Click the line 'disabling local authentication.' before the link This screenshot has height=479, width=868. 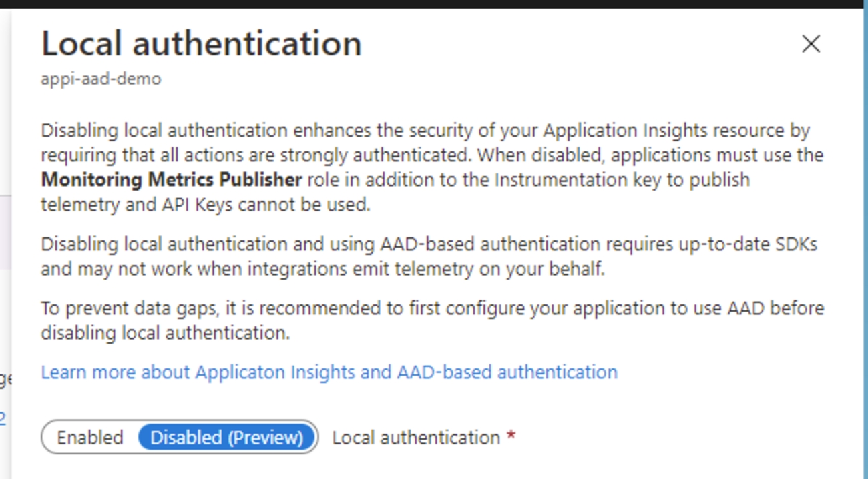pos(165,333)
